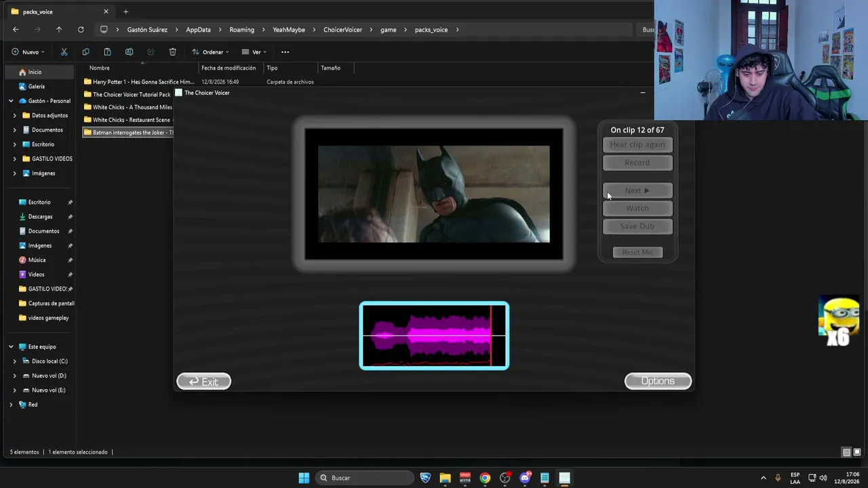Open the Windows Start menu
868x488 pixels.
click(304, 478)
